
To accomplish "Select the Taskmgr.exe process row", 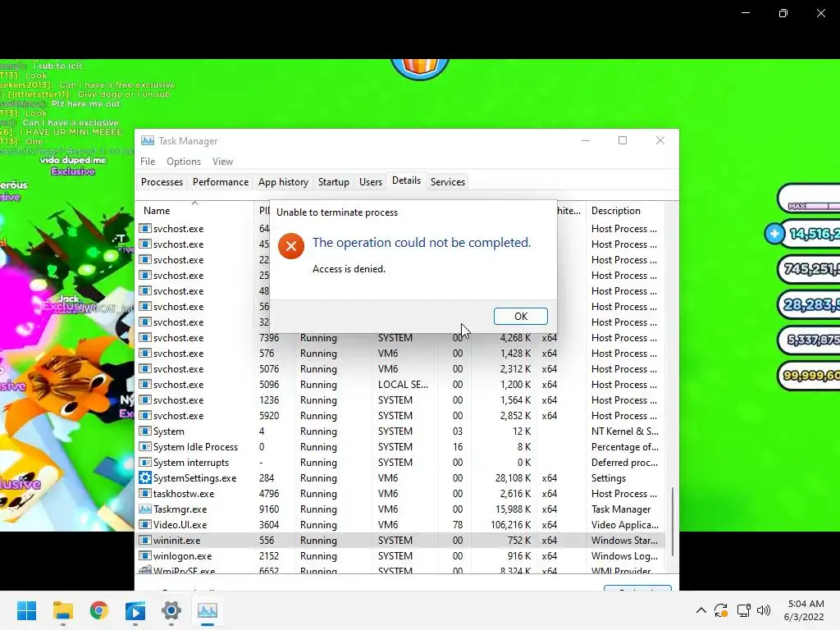I will [x=400, y=509].
